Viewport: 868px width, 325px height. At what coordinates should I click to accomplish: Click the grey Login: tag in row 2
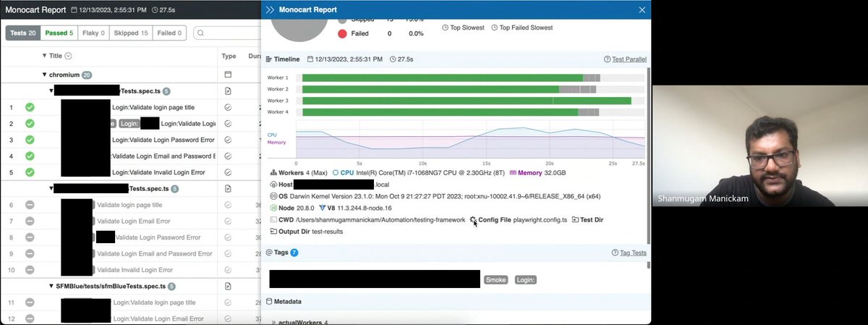click(129, 124)
